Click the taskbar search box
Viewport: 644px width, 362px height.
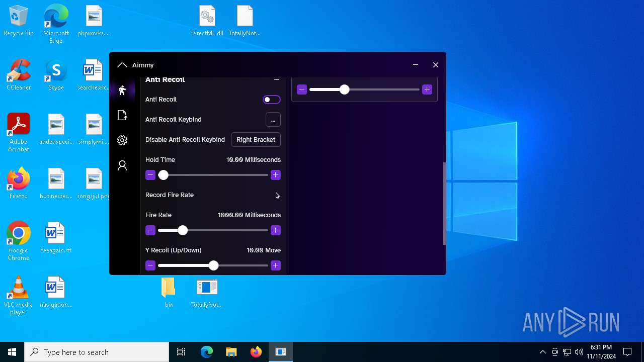[97, 352]
